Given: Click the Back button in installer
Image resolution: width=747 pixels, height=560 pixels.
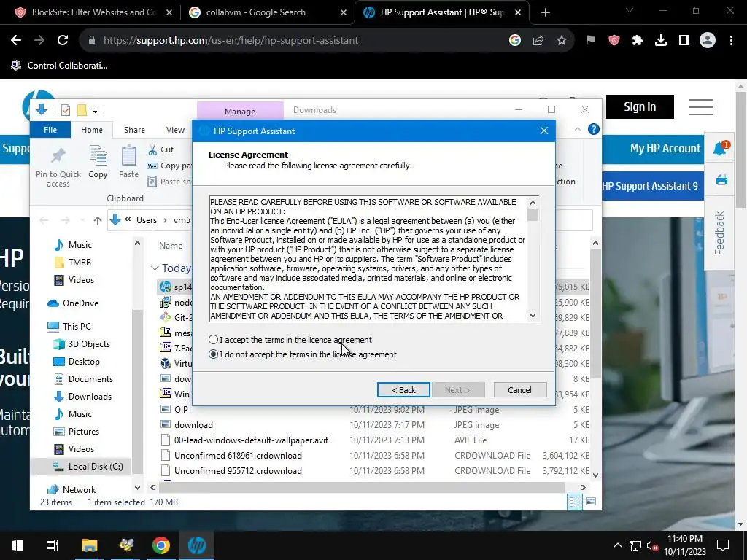Looking at the screenshot, I should tap(403, 390).
